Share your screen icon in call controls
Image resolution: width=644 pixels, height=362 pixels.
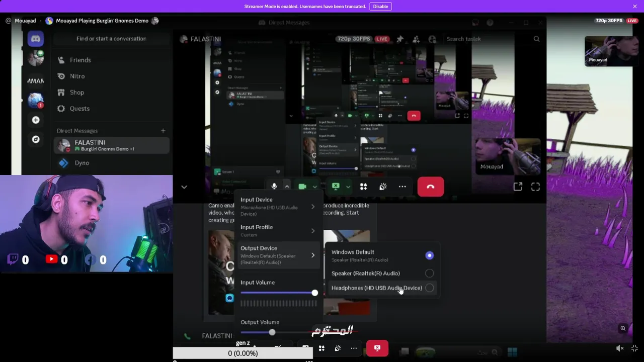[336, 187]
